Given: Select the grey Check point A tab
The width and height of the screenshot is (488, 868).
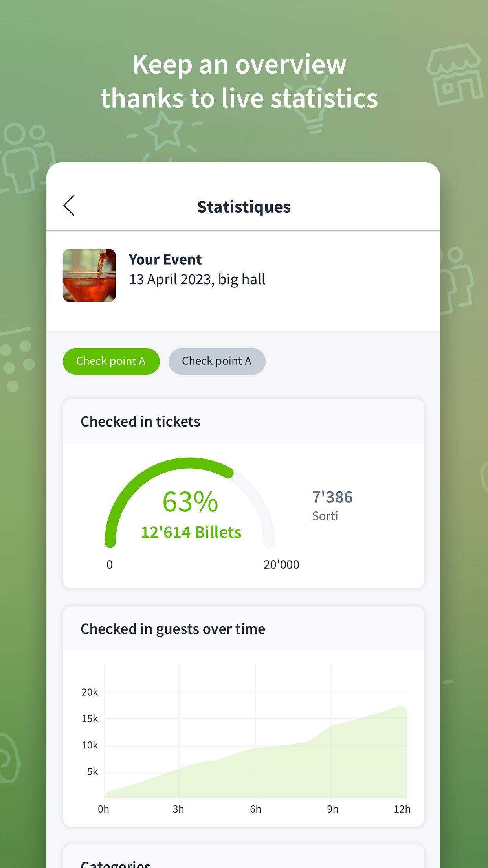Looking at the screenshot, I should (217, 361).
